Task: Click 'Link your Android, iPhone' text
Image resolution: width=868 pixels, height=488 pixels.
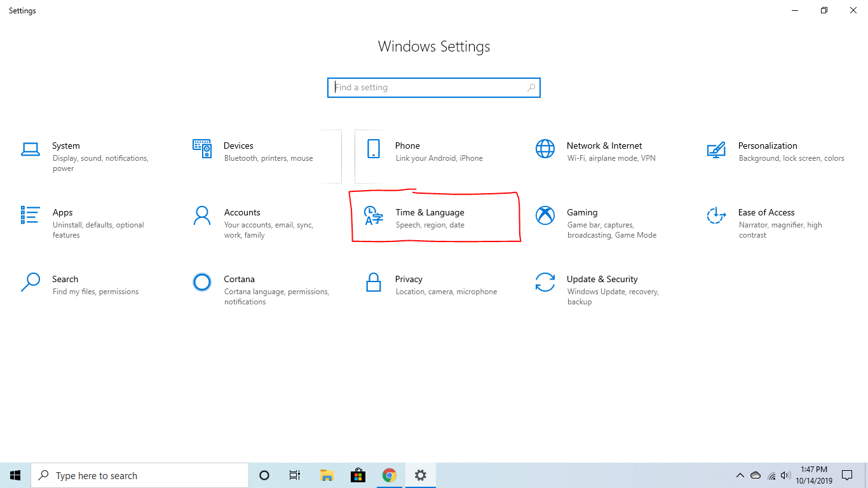Action: point(439,158)
